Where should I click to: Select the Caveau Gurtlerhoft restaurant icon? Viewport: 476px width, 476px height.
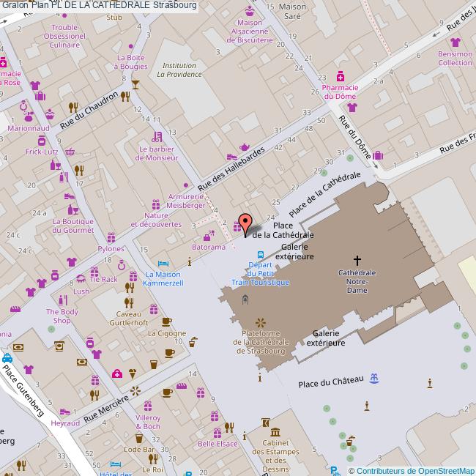129,302
